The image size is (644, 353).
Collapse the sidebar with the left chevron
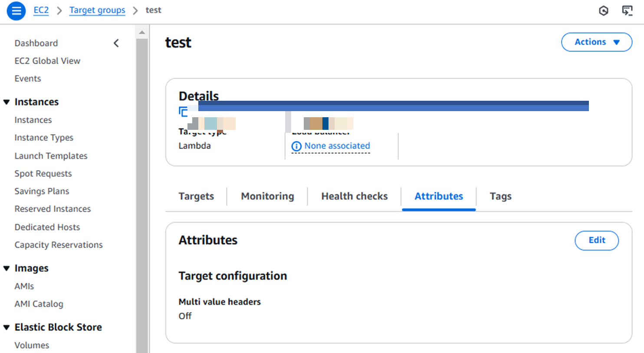[x=116, y=43]
